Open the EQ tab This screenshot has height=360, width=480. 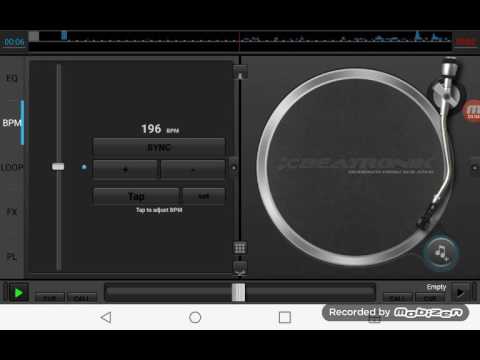point(12,78)
